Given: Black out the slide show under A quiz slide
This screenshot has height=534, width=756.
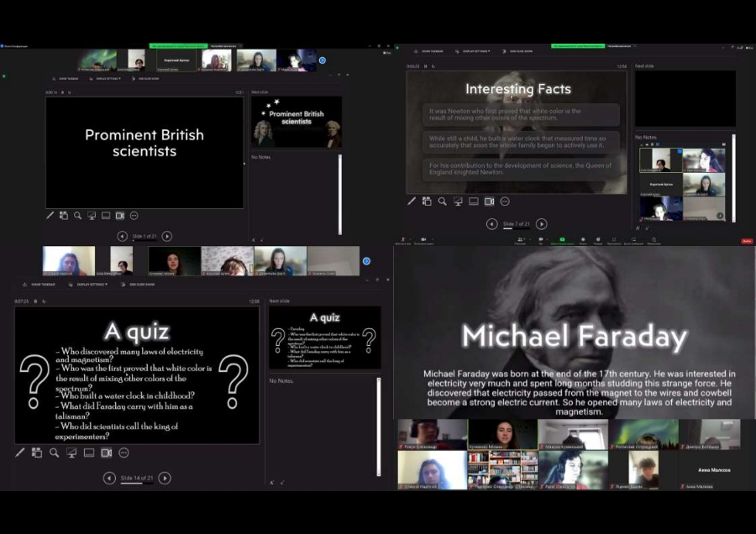Looking at the screenshot, I should pos(71,453).
